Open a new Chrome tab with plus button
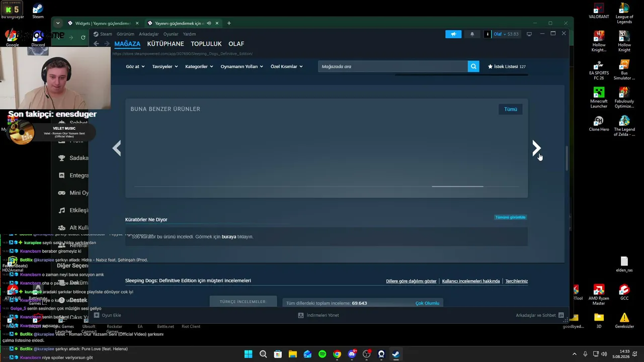The width and height of the screenshot is (644, 362). (229, 23)
